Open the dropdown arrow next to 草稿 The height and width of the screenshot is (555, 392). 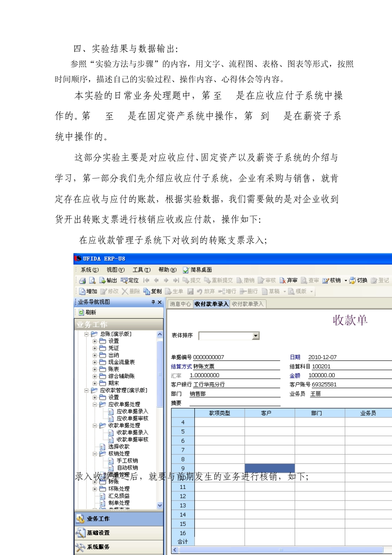pos(284,292)
